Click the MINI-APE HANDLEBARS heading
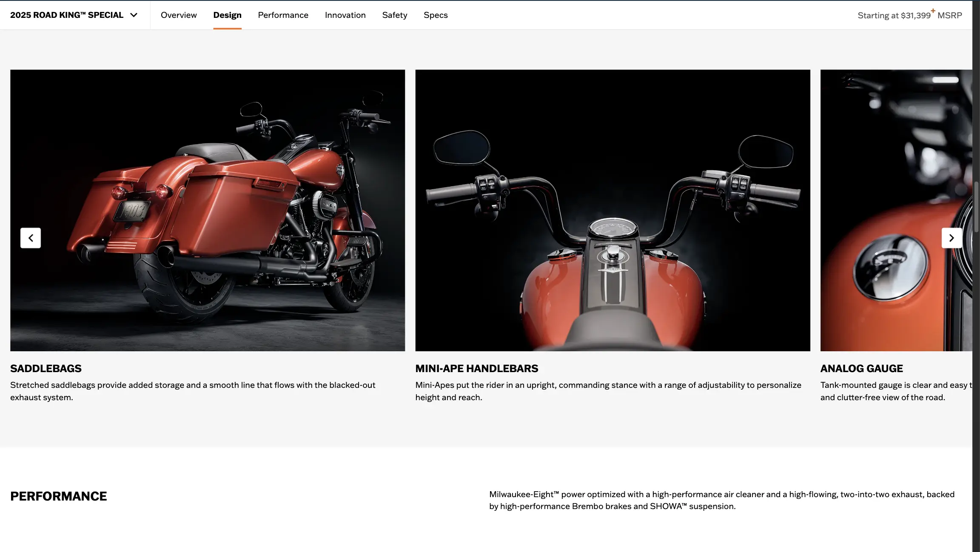Screen dimensions: 980x552 click(x=476, y=368)
